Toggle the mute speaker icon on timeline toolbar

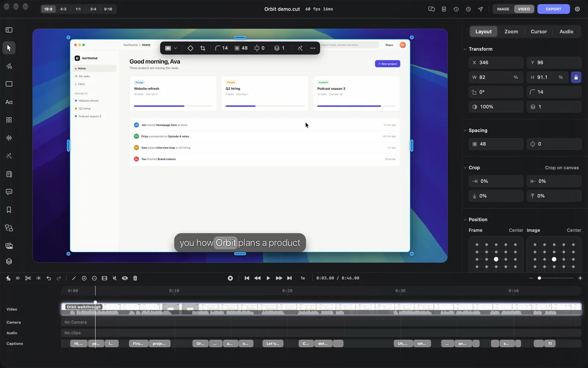pos(115,278)
